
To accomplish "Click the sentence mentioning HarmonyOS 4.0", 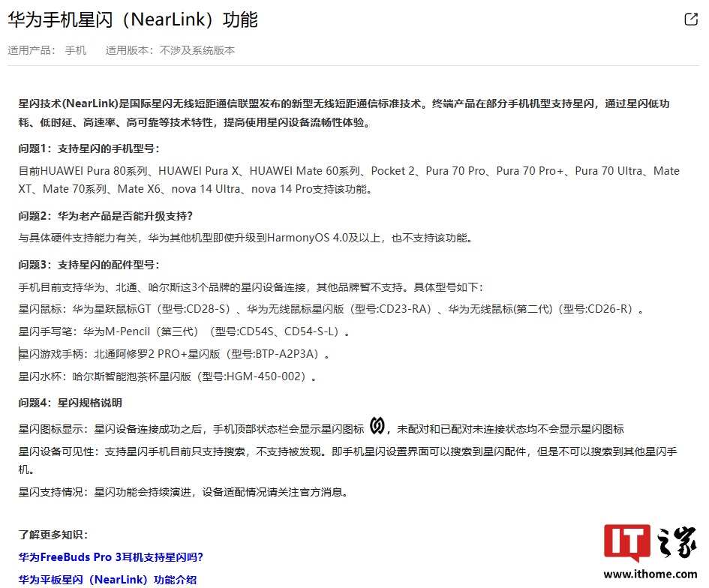I will pyautogui.click(x=245, y=238).
